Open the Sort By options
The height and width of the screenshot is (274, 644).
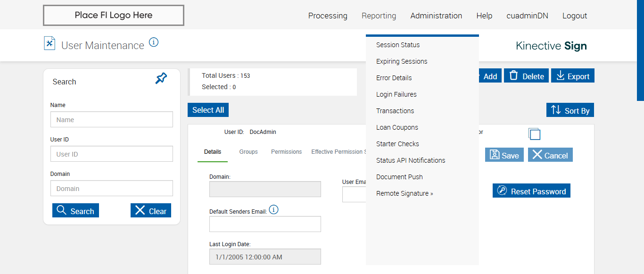pyautogui.click(x=570, y=110)
